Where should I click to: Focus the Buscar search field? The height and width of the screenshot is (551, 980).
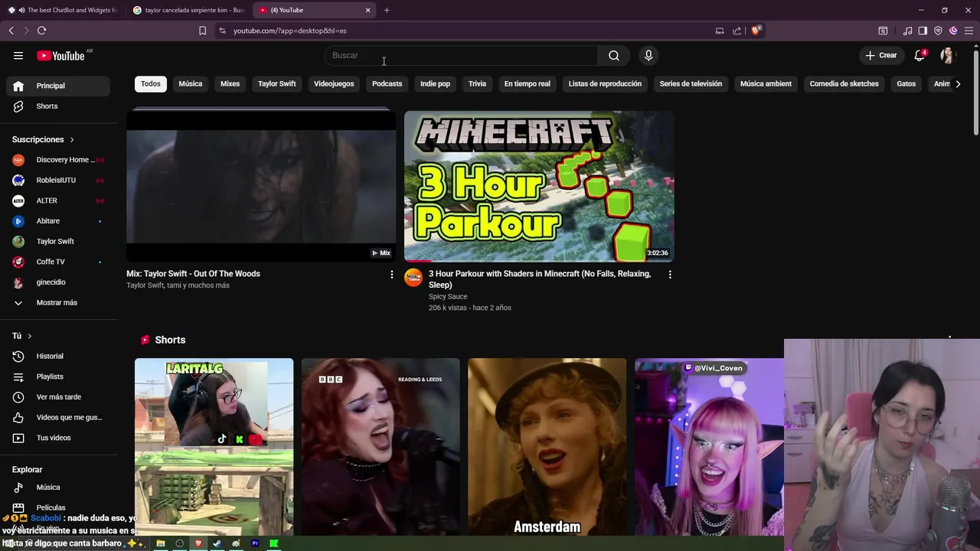pyautogui.click(x=461, y=55)
